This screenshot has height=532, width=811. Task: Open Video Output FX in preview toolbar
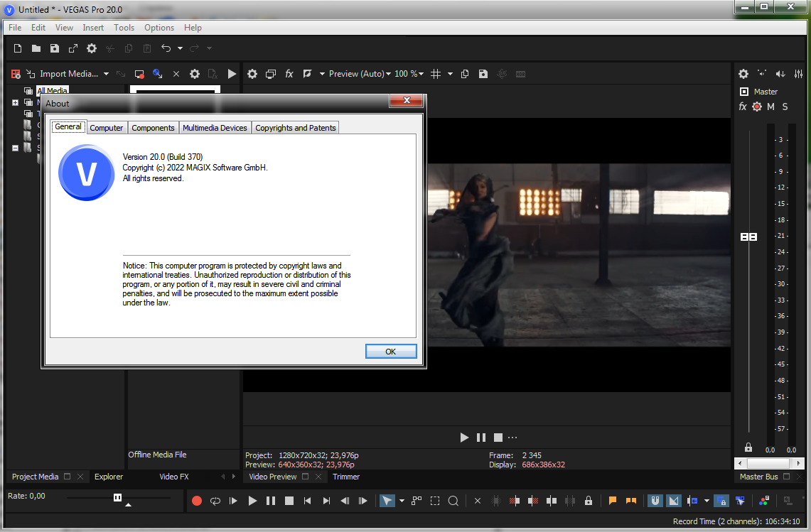point(289,74)
